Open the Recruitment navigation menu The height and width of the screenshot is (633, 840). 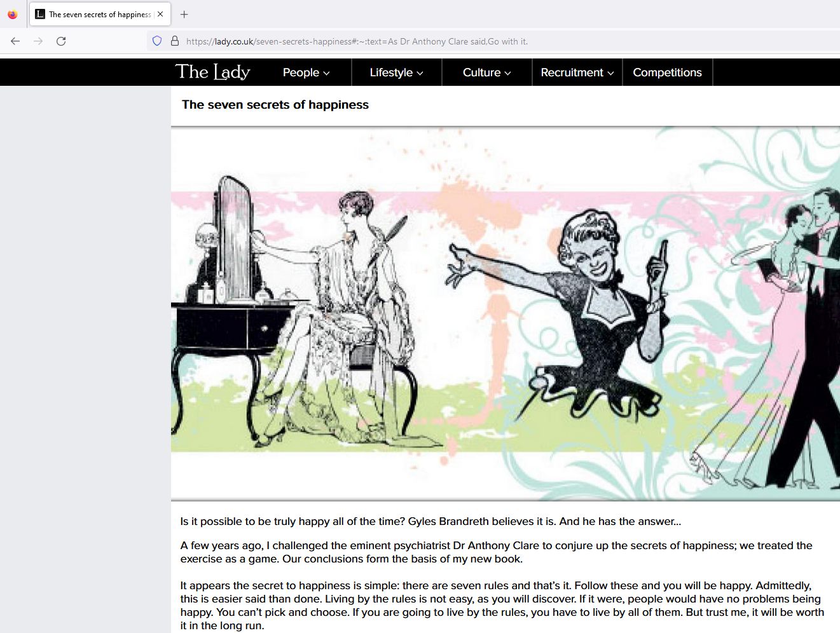coord(577,72)
